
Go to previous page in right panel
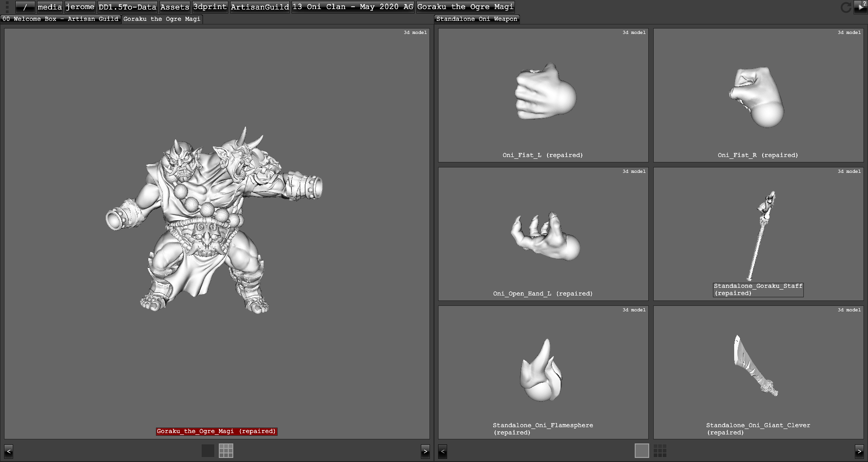click(443, 451)
